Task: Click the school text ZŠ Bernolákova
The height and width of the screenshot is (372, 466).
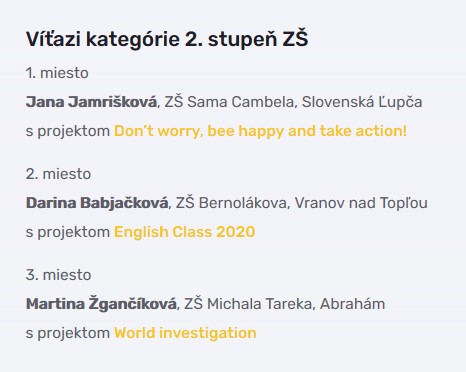Action: (x=231, y=203)
